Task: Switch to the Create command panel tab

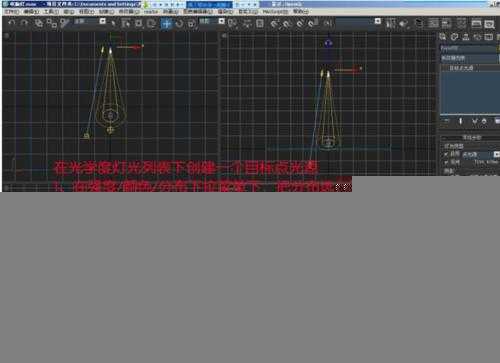Action: pos(443,37)
